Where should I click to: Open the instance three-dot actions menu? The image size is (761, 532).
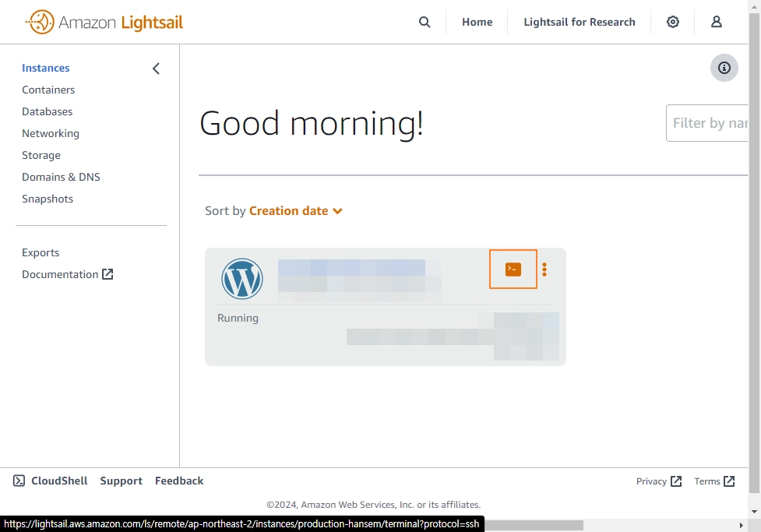point(544,270)
